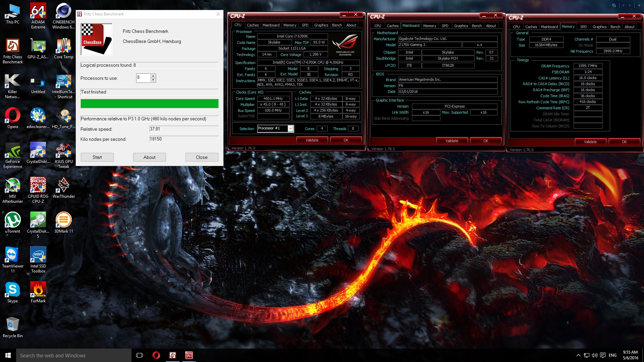Increase processors to use with the up arrow
The width and height of the screenshot is (644, 362).
(x=153, y=76)
